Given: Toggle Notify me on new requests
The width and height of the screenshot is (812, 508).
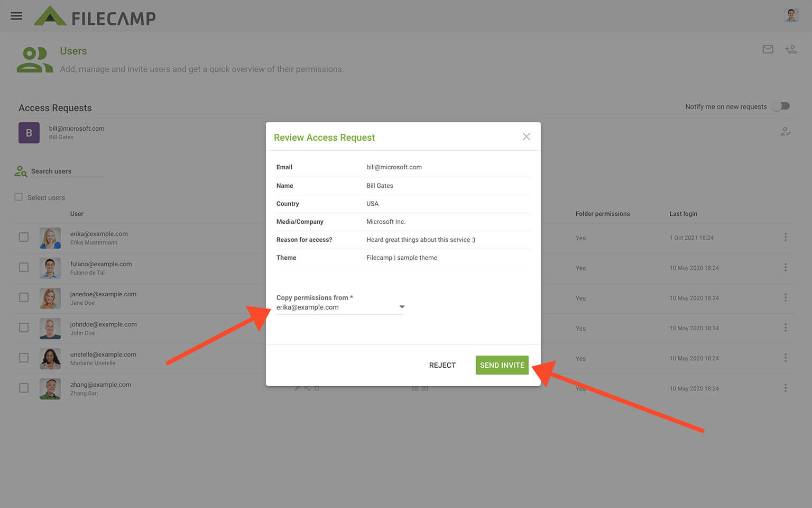Looking at the screenshot, I should pyautogui.click(x=781, y=106).
